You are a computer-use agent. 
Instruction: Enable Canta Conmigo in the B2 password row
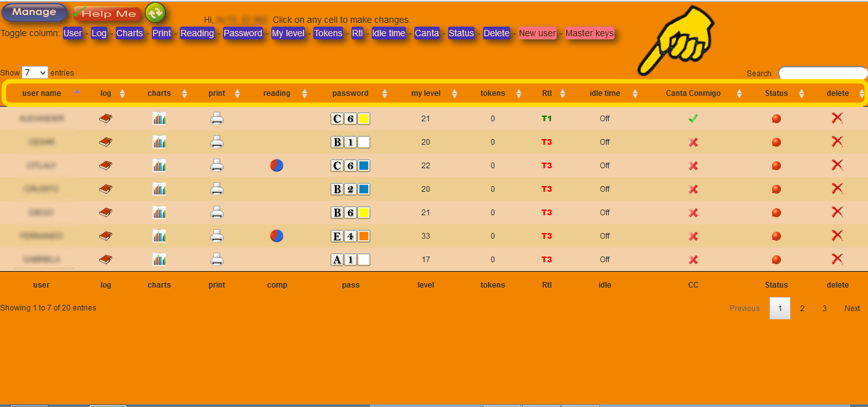[x=693, y=189]
